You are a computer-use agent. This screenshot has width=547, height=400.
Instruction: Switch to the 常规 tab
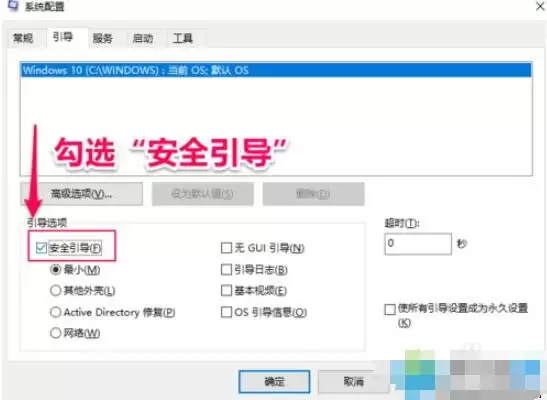23,38
